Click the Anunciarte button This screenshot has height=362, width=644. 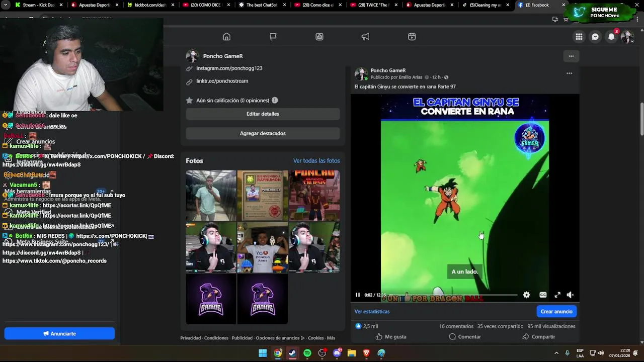[59, 334]
